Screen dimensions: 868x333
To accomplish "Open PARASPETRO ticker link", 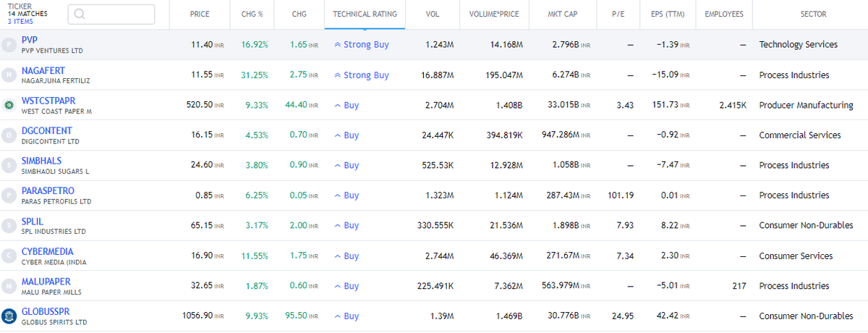I will [48, 191].
